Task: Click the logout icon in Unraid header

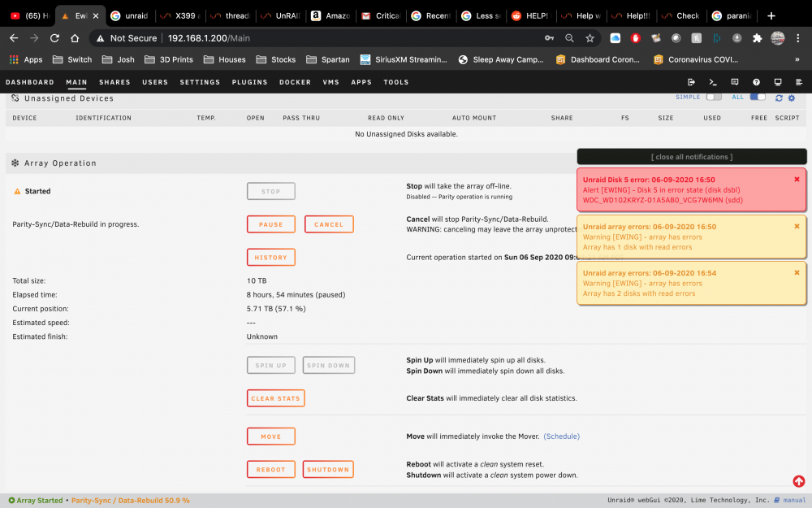Action: (x=691, y=82)
